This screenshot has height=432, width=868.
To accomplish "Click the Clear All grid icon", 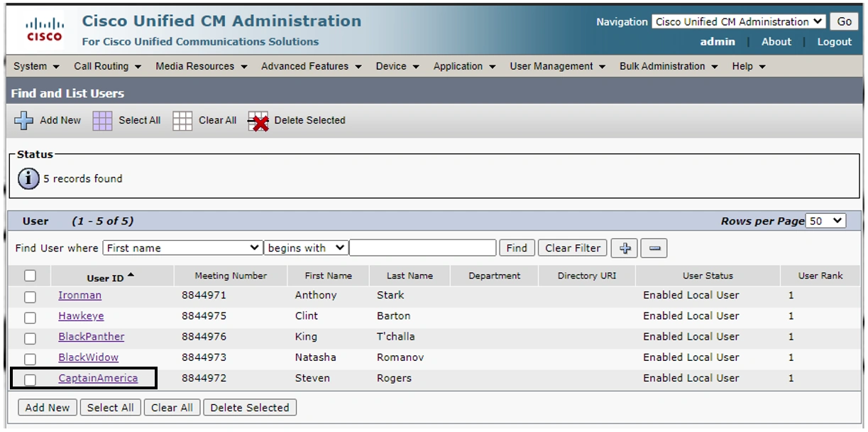I will [182, 121].
